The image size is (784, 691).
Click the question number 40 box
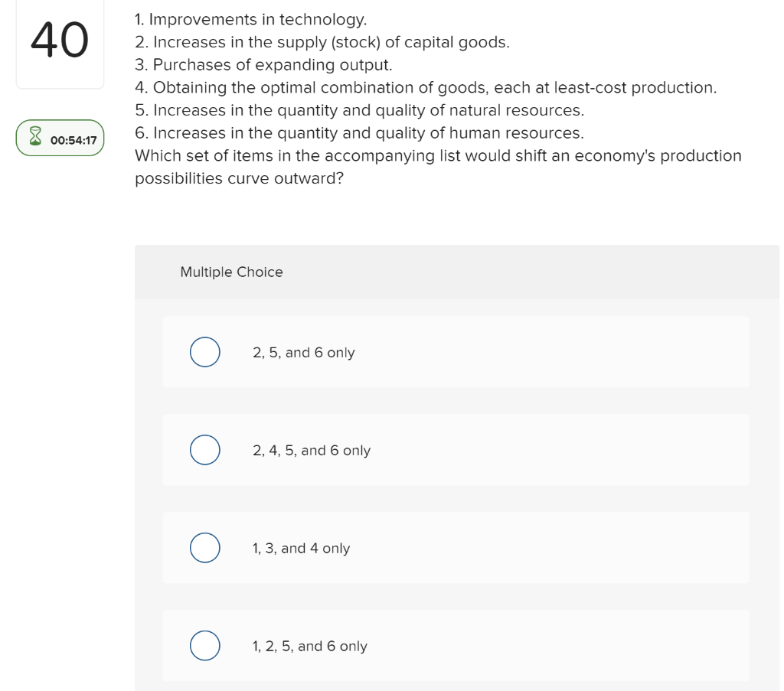(x=60, y=43)
